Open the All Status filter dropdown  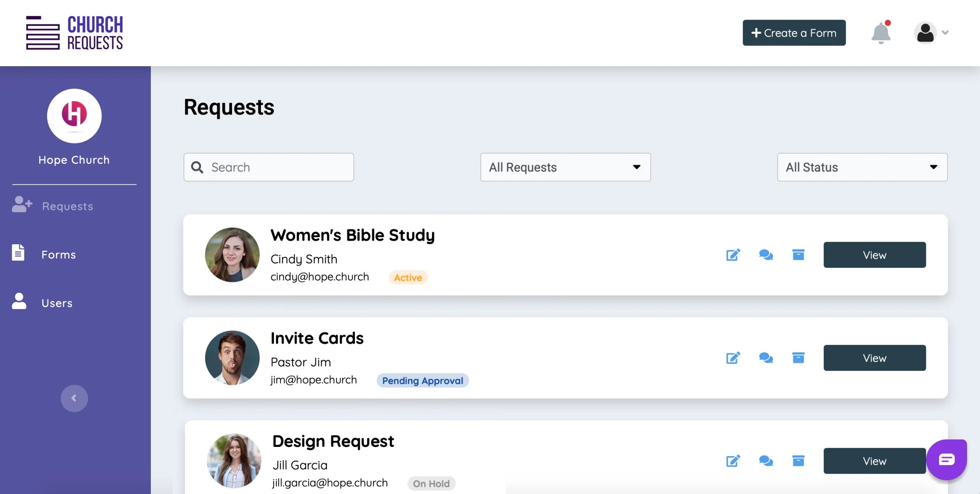click(x=862, y=167)
